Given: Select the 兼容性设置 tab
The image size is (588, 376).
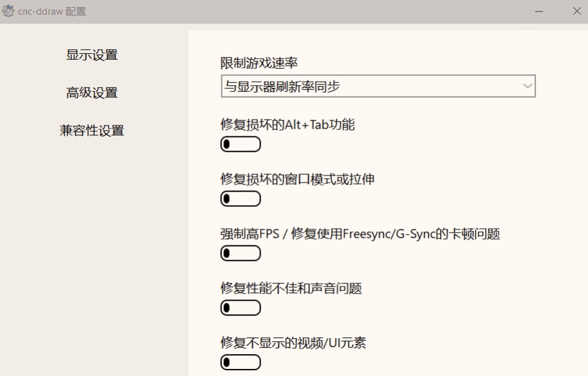Looking at the screenshot, I should tap(92, 130).
